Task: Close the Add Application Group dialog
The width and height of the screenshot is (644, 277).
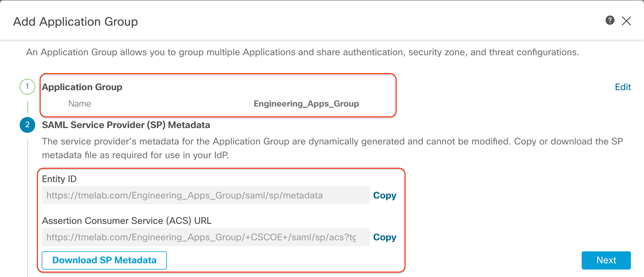Action: click(x=626, y=21)
